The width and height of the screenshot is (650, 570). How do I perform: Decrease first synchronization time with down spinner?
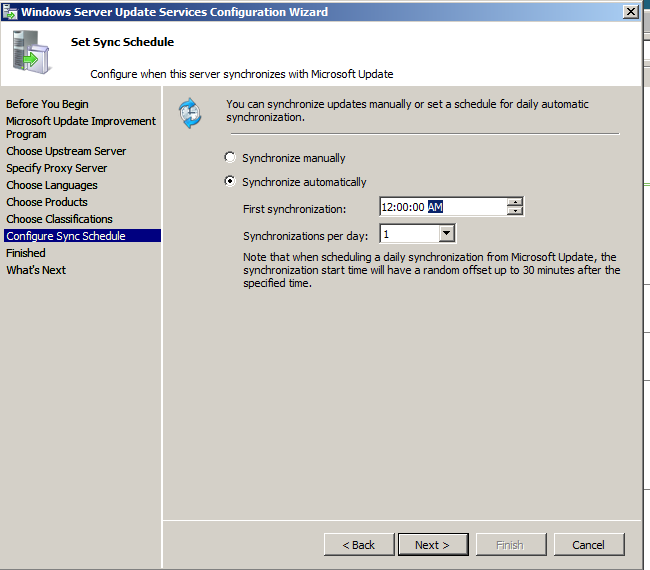tap(515, 211)
